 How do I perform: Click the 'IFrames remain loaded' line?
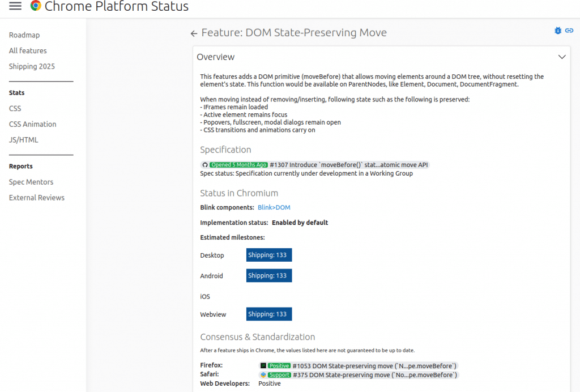tap(234, 107)
